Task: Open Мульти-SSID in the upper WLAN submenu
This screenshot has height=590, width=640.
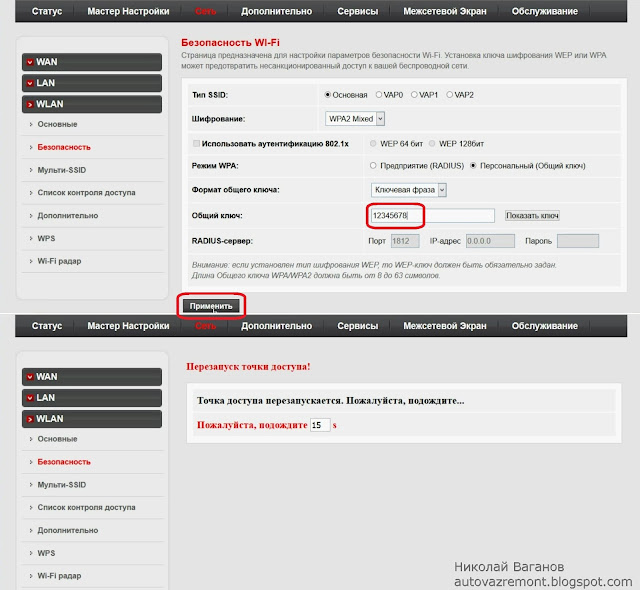Action: (62, 170)
